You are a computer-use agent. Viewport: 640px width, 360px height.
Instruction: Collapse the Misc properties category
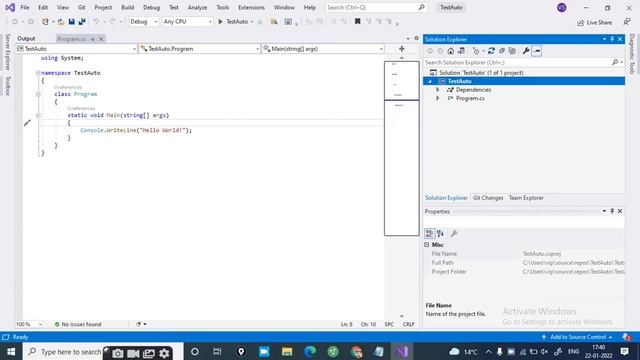pyautogui.click(x=427, y=245)
